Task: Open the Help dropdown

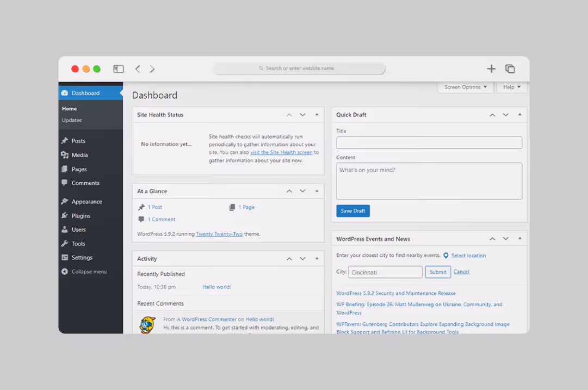Action: point(512,87)
